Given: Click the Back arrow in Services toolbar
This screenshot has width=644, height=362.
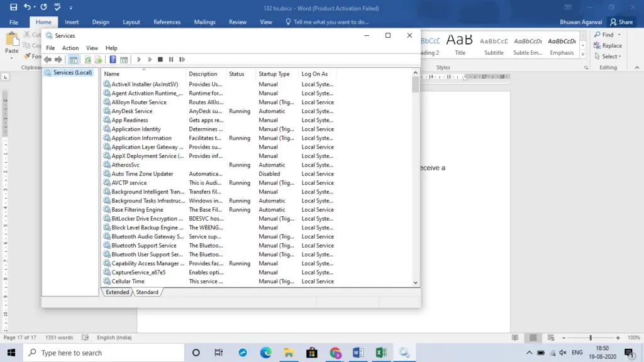Looking at the screenshot, I should click(48, 60).
